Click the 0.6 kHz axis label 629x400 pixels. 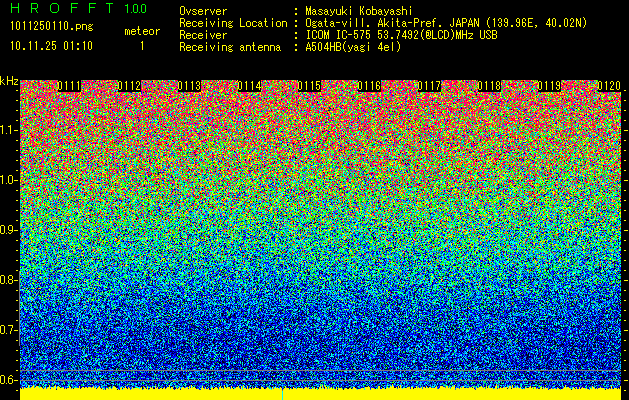9,380
